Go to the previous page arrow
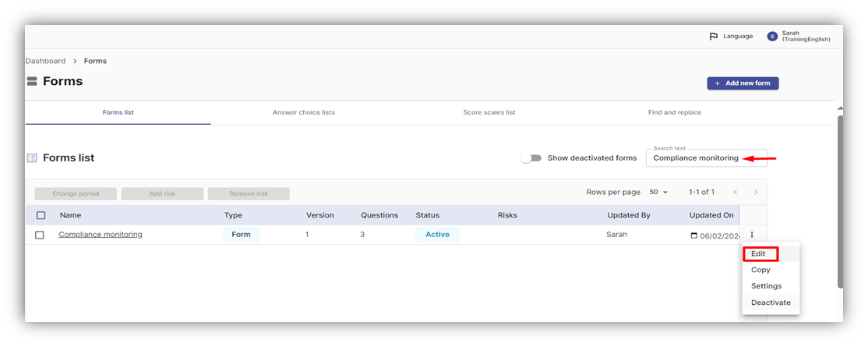868x347 pixels. (x=735, y=193)
